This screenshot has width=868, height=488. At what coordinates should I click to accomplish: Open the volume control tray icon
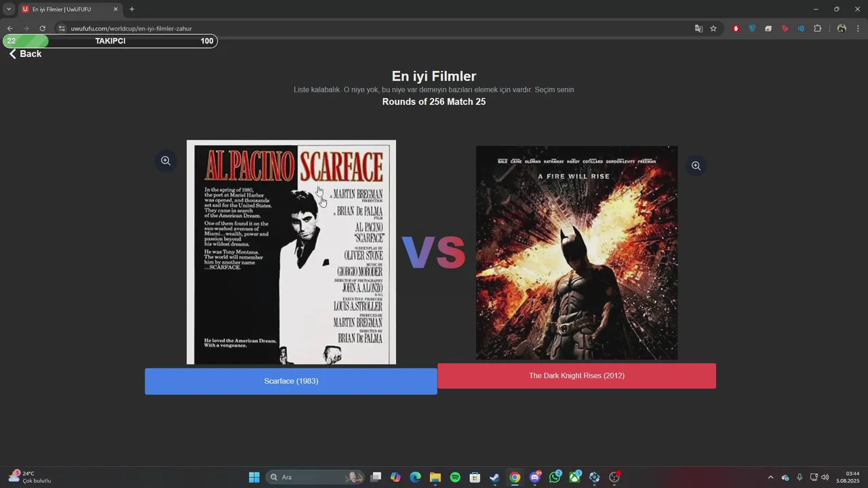(x=825, y=477)
